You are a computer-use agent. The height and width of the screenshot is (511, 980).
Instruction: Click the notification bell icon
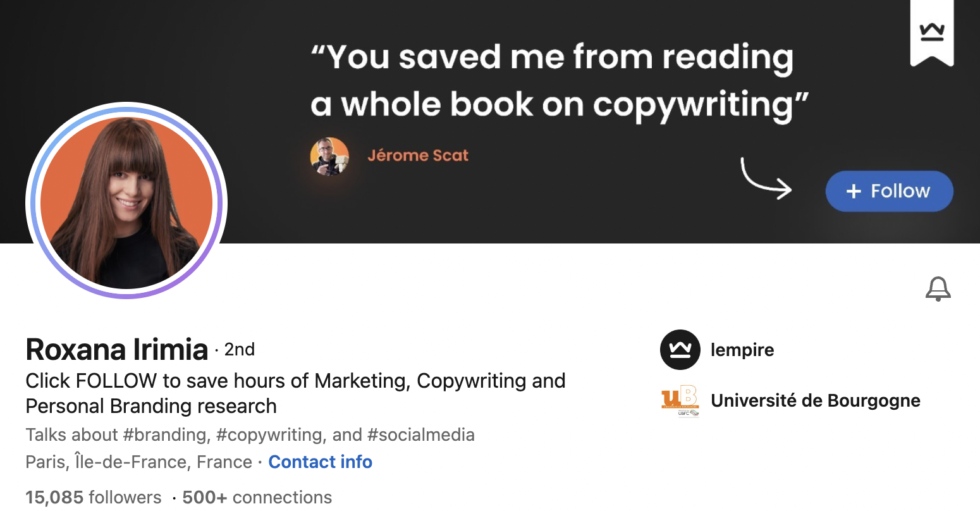(938, 289)
